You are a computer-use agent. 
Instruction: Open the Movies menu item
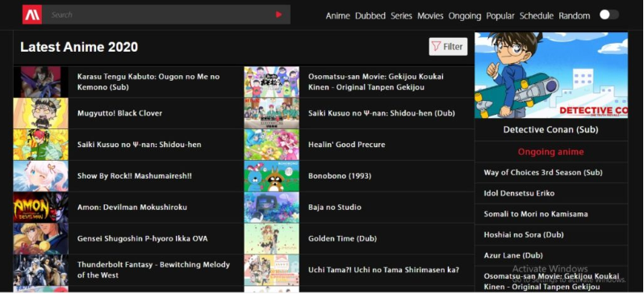(x=430, y=16)
